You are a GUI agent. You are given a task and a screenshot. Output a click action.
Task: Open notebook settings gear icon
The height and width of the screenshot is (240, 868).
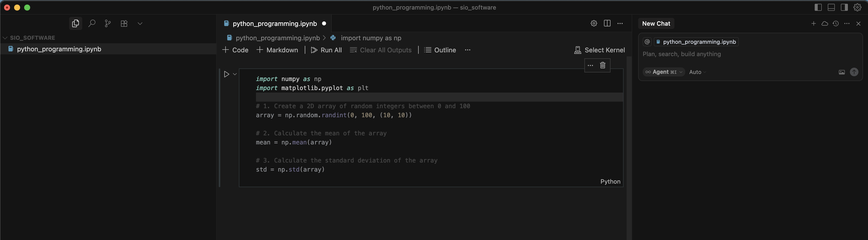click(594, 23)
